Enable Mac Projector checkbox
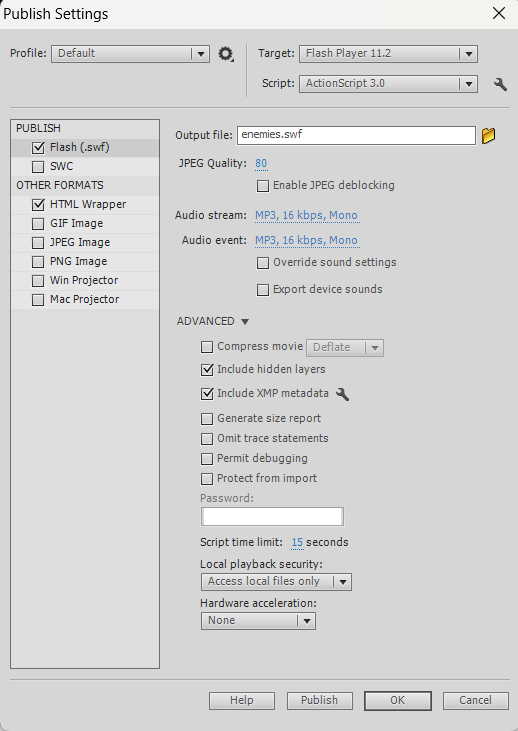The width and height of the screenshot is (518, 731). [x=38, y=300]
